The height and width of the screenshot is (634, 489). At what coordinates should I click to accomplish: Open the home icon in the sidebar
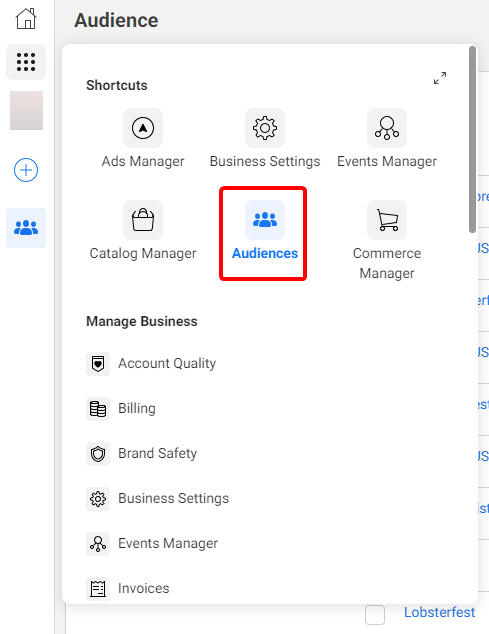pos(26,19)
